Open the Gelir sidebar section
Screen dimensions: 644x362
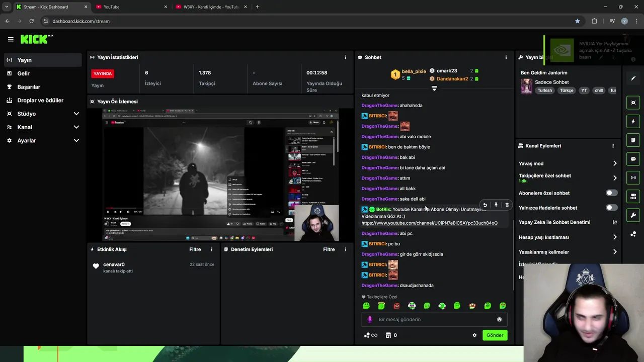point(42,73)
